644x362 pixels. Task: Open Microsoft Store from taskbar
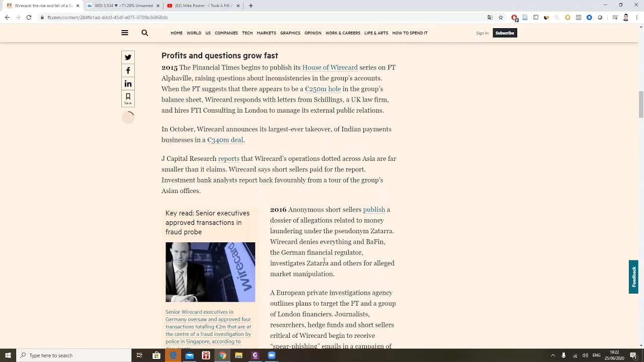(x=156, y=355)
